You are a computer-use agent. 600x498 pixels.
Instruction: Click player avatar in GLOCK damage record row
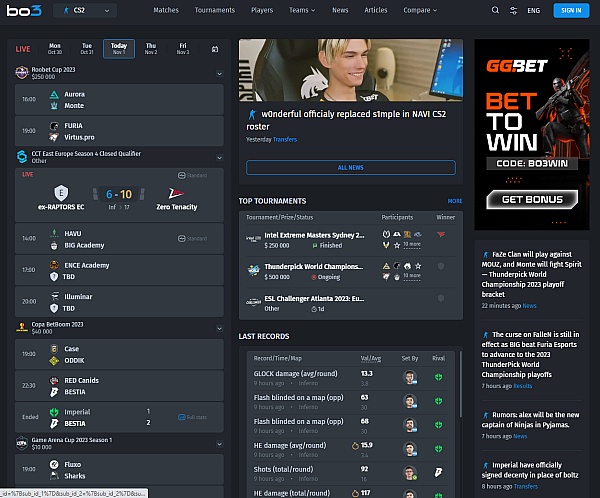click(x=410, y=377)
